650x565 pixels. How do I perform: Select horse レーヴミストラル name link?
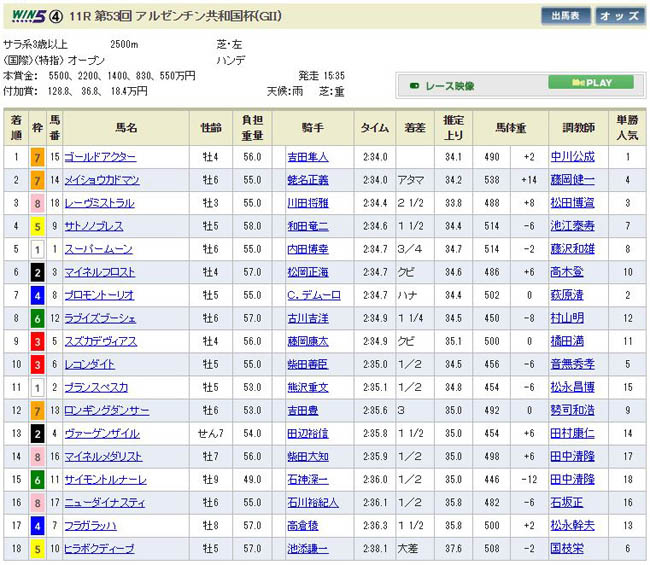coord(99,203)
